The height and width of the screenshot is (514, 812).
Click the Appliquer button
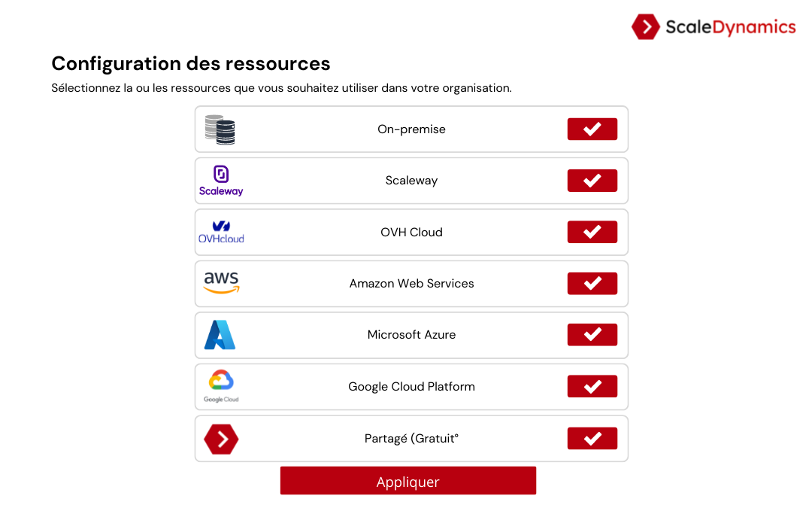[x=408, y=480]
